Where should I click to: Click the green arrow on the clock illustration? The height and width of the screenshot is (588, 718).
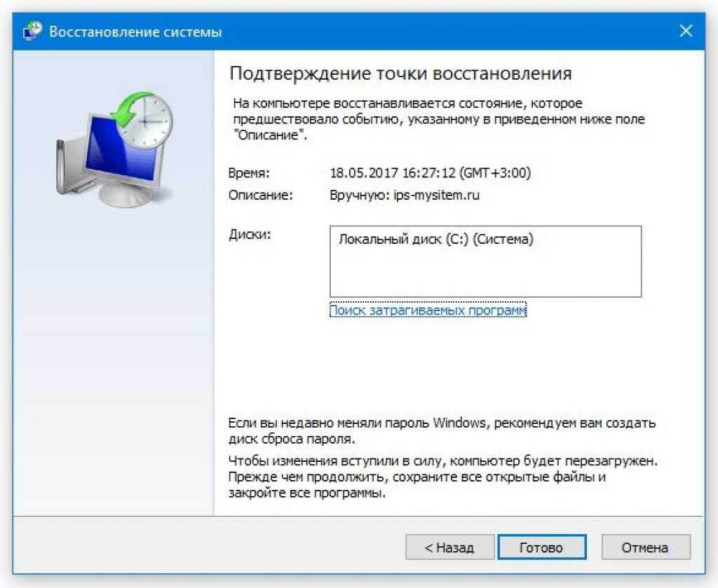coord(126,110)
